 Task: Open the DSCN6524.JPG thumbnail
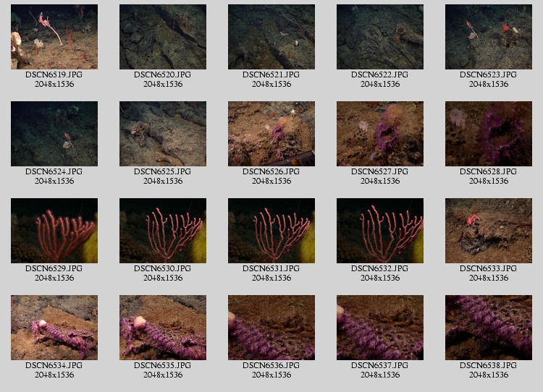[54, 134]
